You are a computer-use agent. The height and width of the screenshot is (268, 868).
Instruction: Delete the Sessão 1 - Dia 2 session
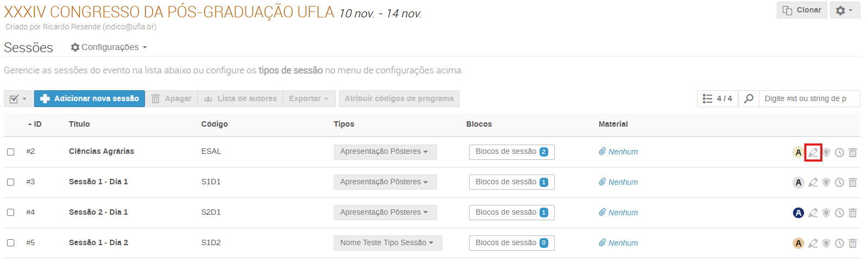click(x=853, y=244)
